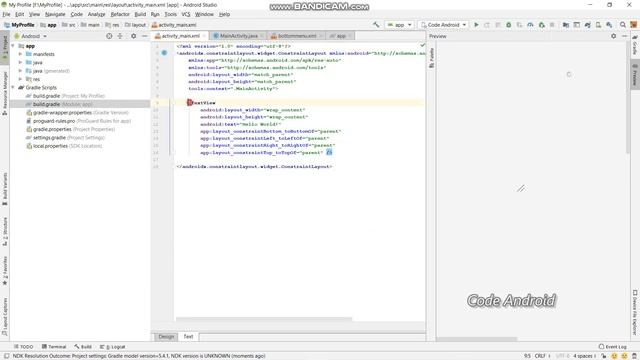Switch to the bottommenu.xml editor tab
The width and height of the screenshot is (640, 360).
[297, 36]
